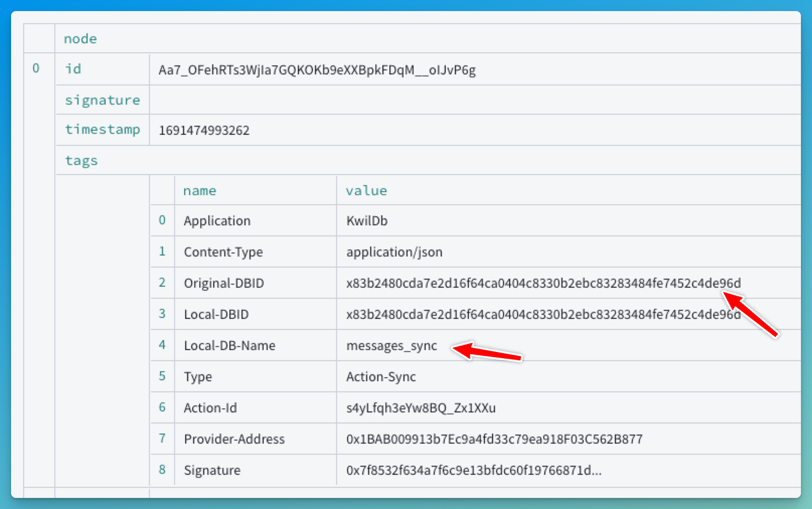Click the timestamp value 1691474993262

[x=203, y=130]
